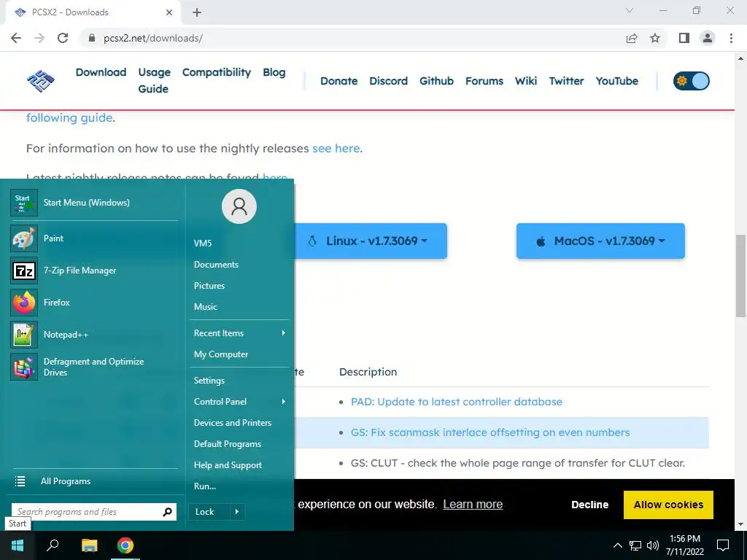Reload the current page
The image size is (747, 560).
(x=63, y=38)
